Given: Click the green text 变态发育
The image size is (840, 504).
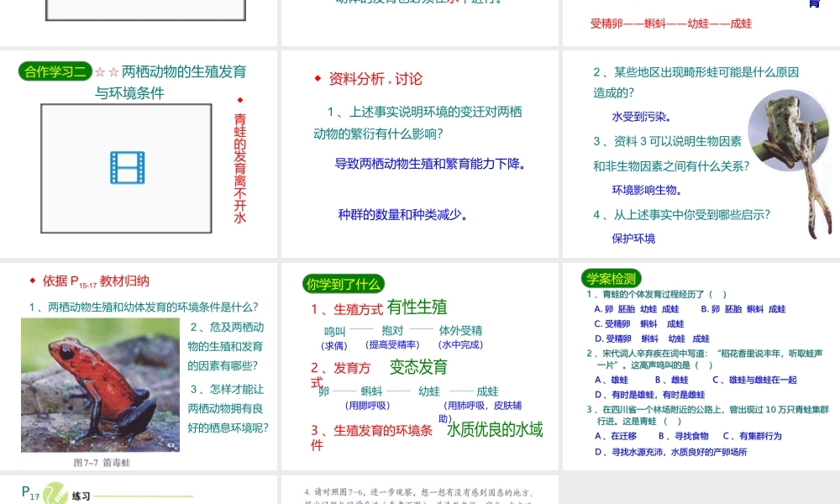Looking at the screenshot, I should click(418, 367).
